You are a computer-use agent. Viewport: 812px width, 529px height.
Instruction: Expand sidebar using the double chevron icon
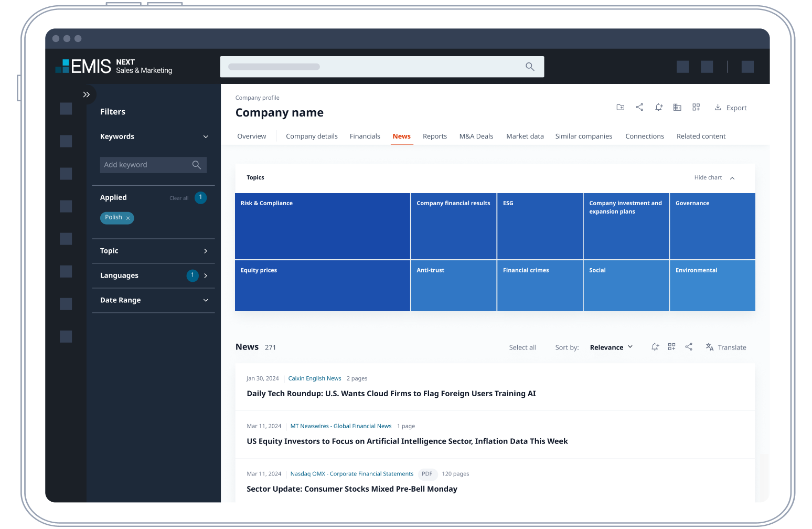tap(87, 94)
